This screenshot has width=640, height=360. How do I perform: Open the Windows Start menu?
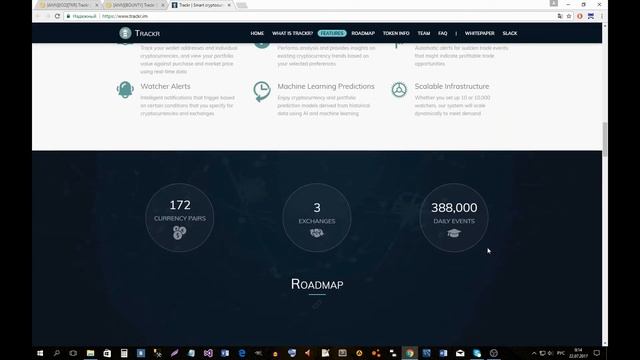click(40, 353)
